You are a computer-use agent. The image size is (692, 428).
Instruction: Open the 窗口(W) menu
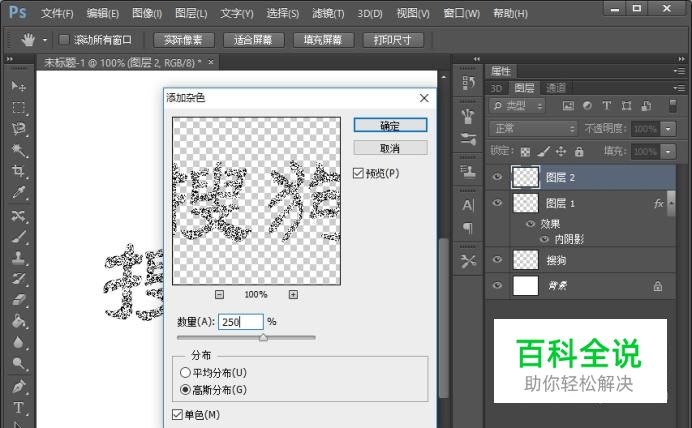(462, 13)
